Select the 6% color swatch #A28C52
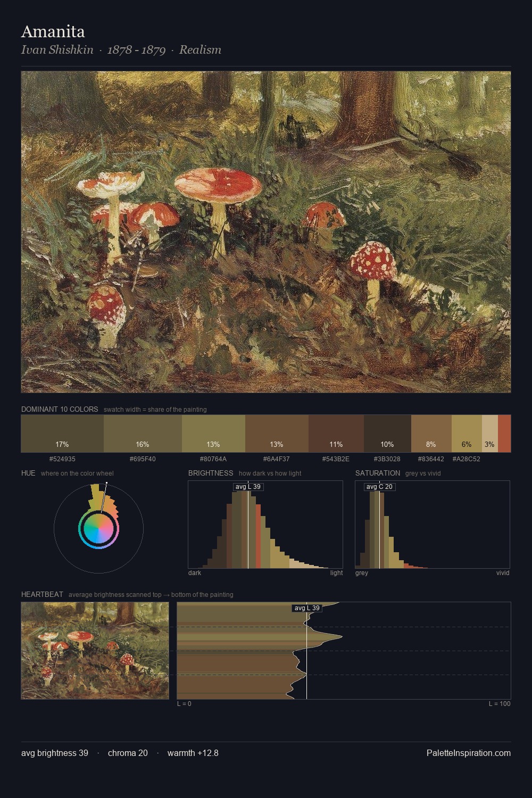The image size is (532, 798). tap(467, 434)
